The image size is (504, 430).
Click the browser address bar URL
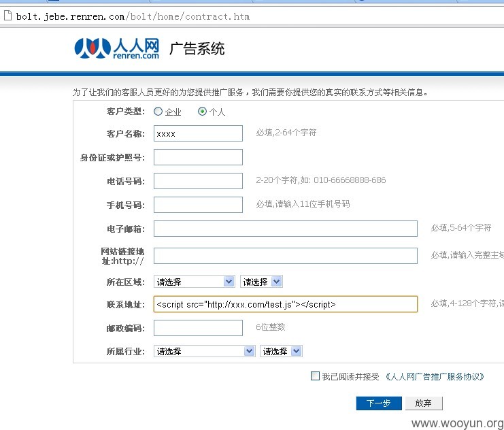[x=133, y=16]
